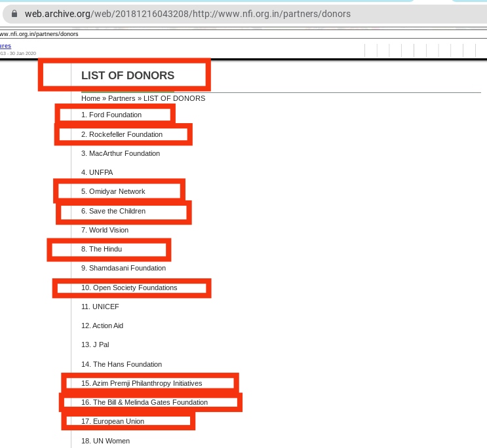Select the entry 3. MacArthur Foundation

[x=121, y=153]
